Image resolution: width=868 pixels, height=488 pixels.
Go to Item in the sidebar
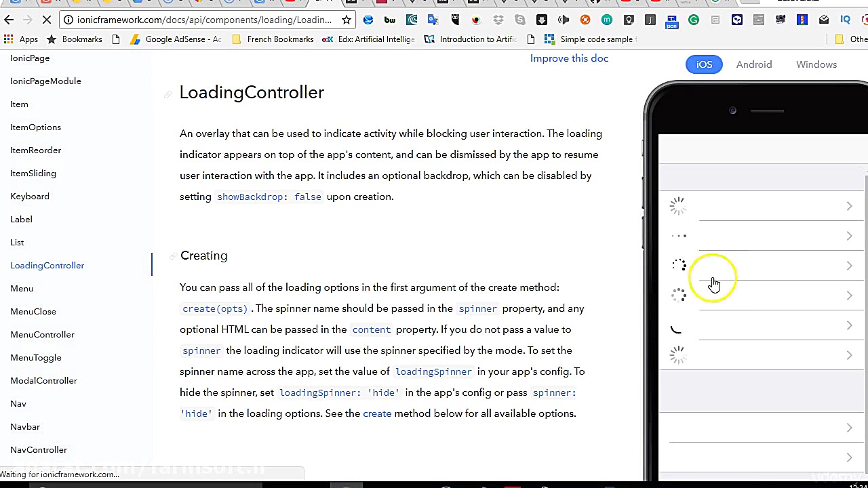coord(19,104)
